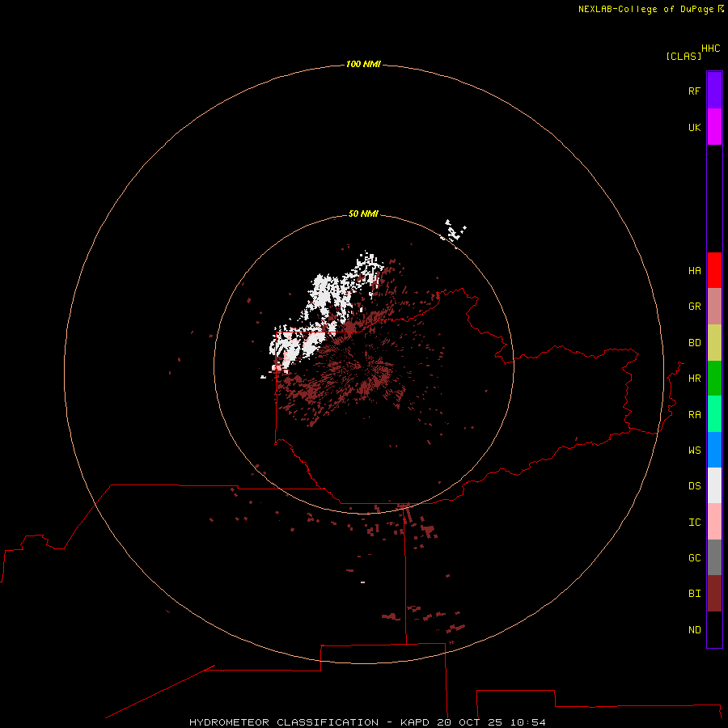The height and width of the screenshot is (728, 728).
Task: Click the DS legend label text
Action: click(x=695, y=485)
